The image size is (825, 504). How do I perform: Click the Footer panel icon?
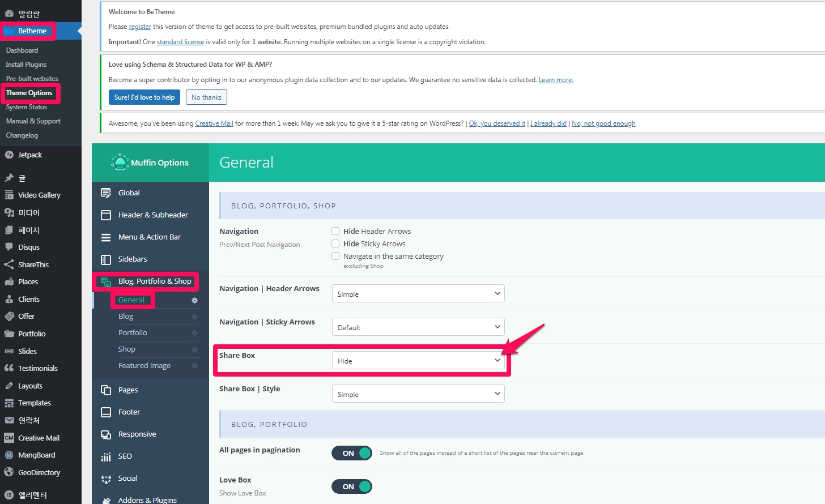tap(106, 412)
